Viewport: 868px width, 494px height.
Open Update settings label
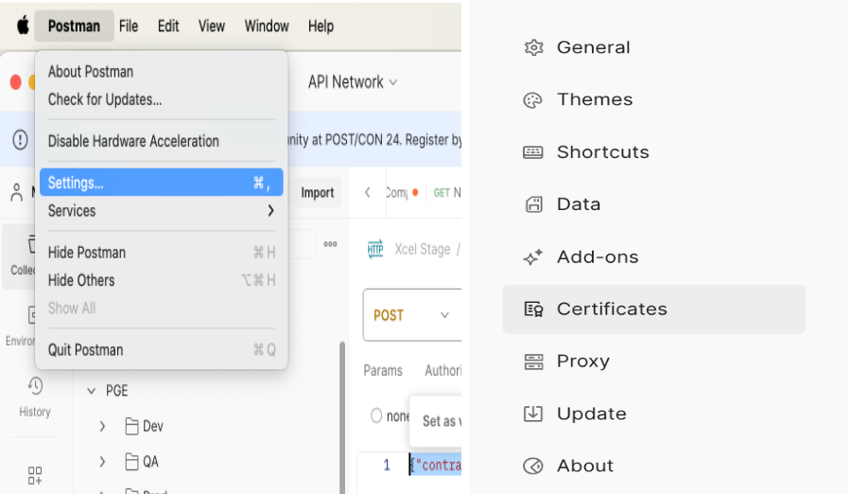592,414
